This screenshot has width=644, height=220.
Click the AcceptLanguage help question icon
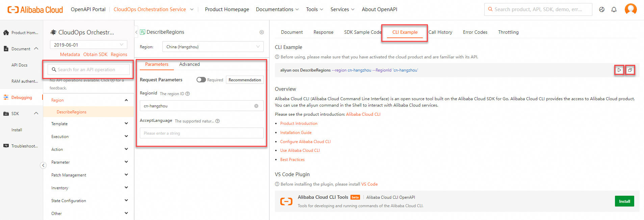[x=217, y=121]
